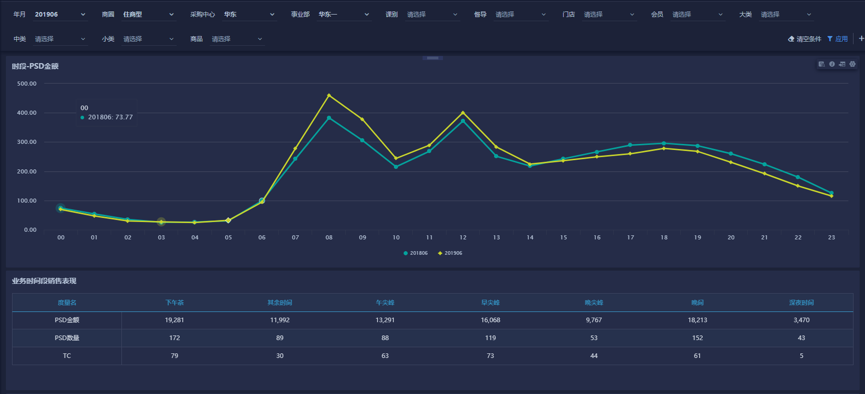Click the chart list-swap icon next to gear
Viewport: 866px width, 395px height.
[x=842, y=65]
